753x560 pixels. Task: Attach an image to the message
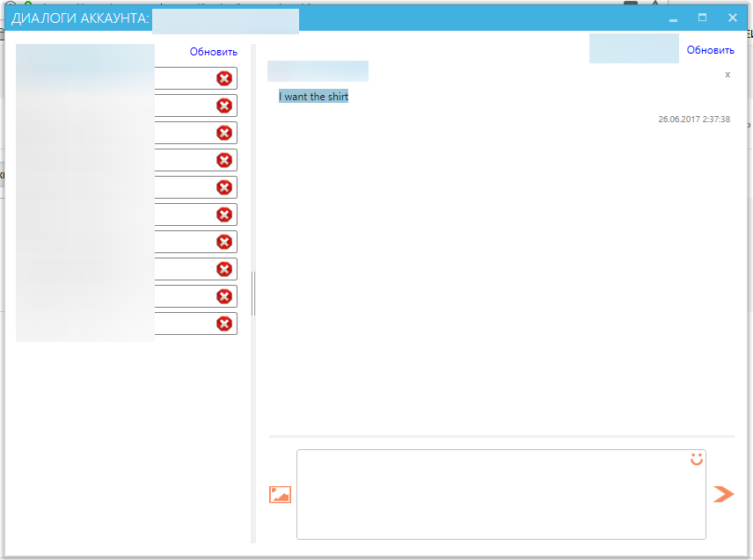[x=280, y=494]
